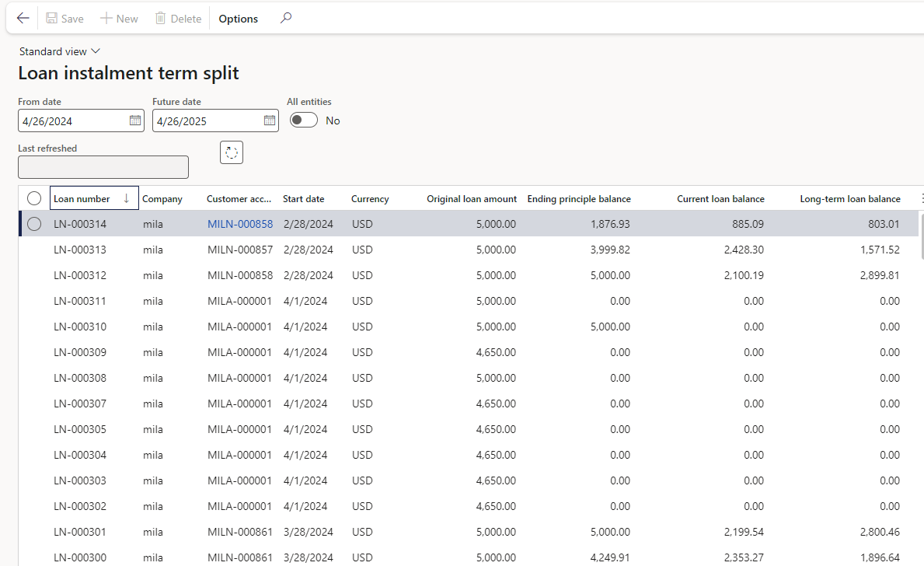Click the Start date column header

304,199
